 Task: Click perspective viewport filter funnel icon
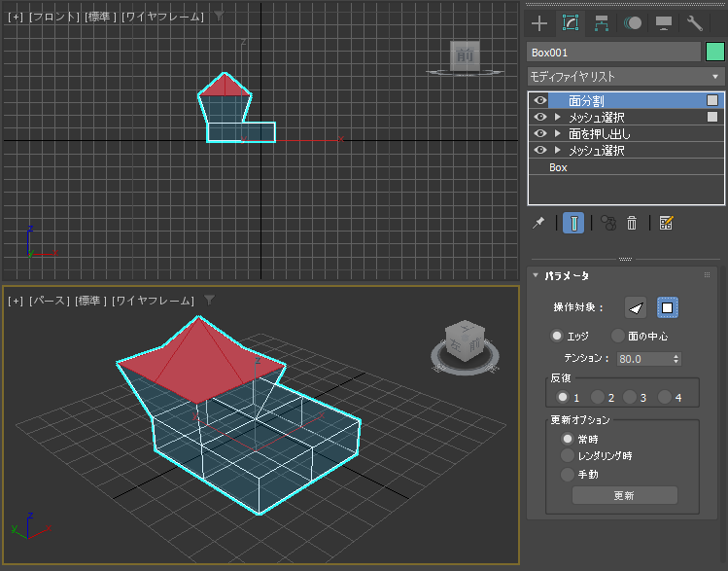[209, 301]
